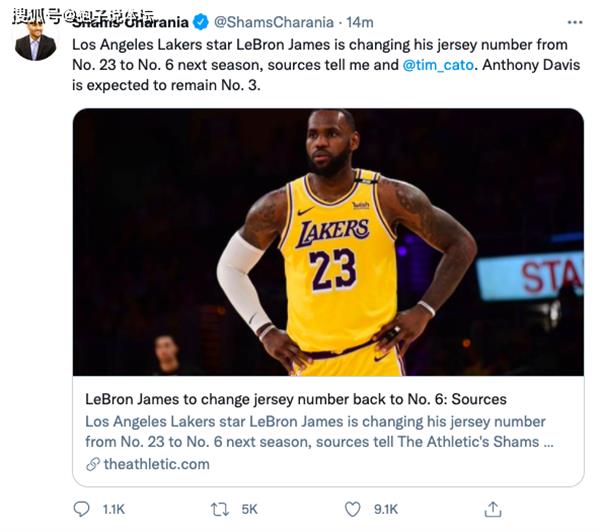The height and width of the screenshot is (532, 600).
Task: Click the theathletic.com domain link
Action: point(157,464)
